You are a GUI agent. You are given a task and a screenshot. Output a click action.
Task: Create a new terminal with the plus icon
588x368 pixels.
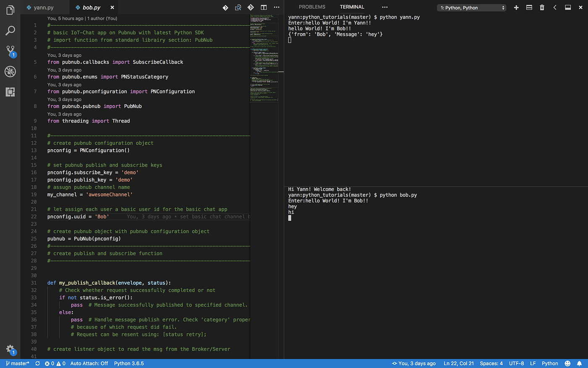click(x=516, y=7)
